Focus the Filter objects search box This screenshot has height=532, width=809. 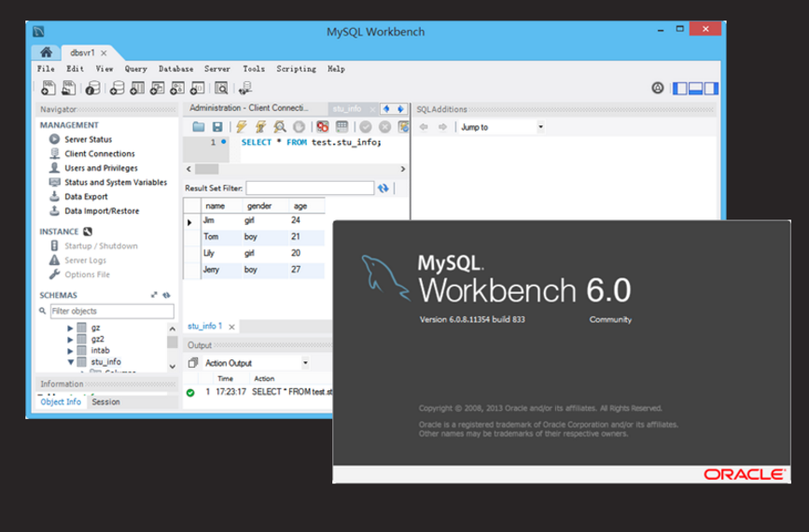[x=112, y=311]
